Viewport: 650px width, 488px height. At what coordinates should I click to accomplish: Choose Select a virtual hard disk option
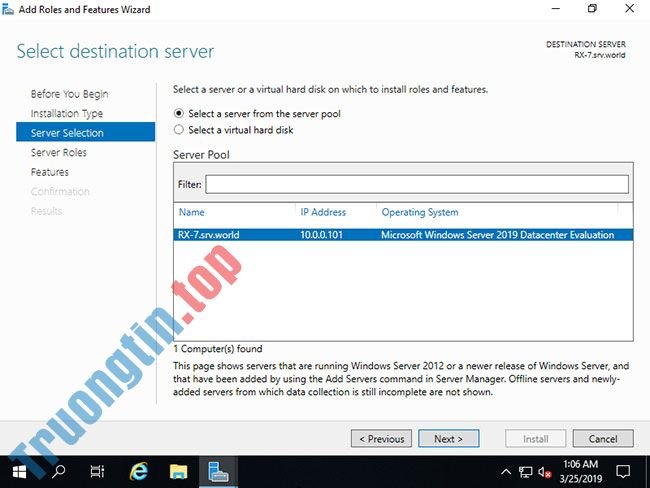pyautogui.click(x=233, y=130)
